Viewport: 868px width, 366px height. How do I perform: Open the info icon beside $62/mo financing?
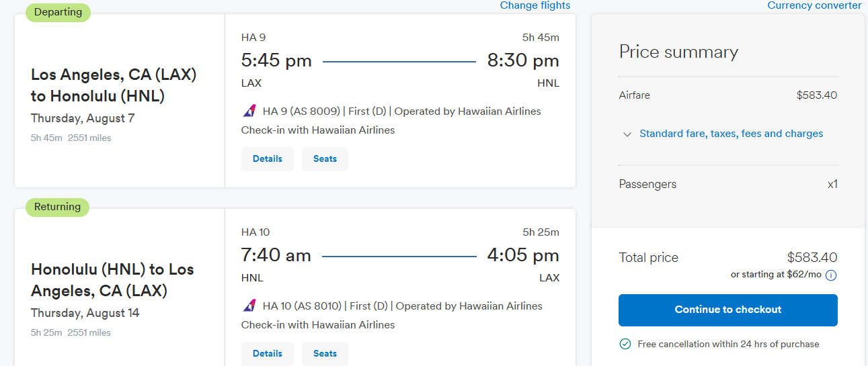coord(831,275)
